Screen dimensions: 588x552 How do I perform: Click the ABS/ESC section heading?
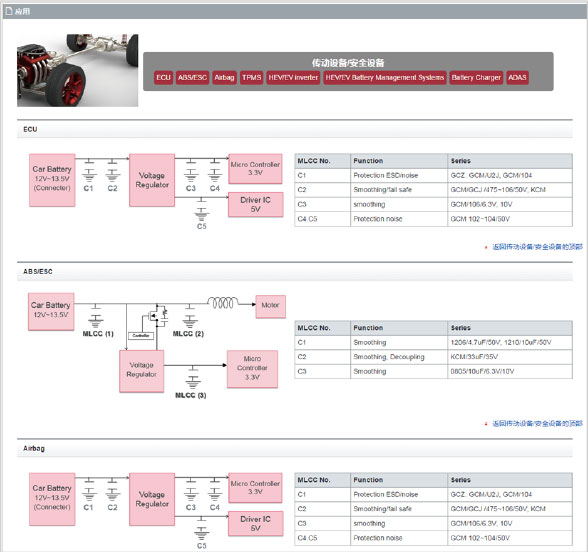coord(38,272)
